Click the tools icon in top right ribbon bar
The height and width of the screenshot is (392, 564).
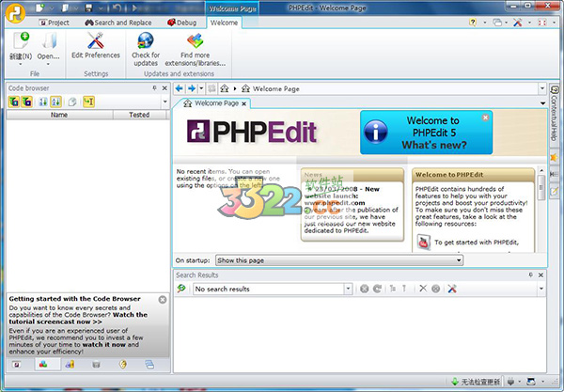click(518, 23)
